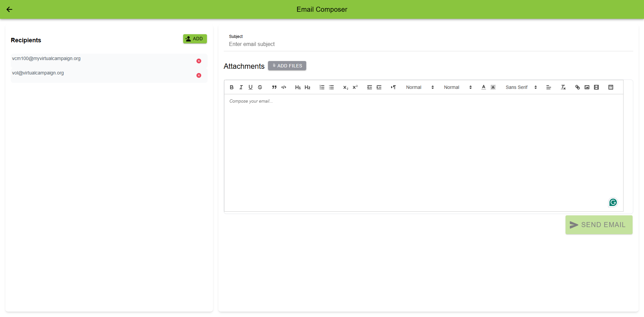The image size is (644, 317).
Task: Insert an image into the email
Action: point(587,87)
